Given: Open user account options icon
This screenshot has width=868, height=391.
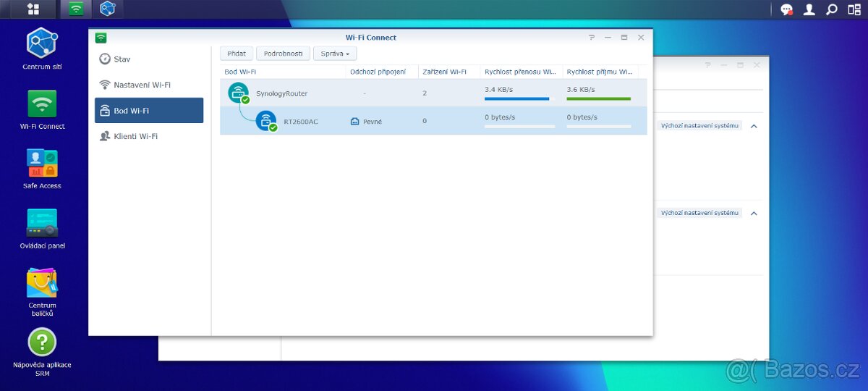Looking at the screenshot, I should (x=809, y=9).
